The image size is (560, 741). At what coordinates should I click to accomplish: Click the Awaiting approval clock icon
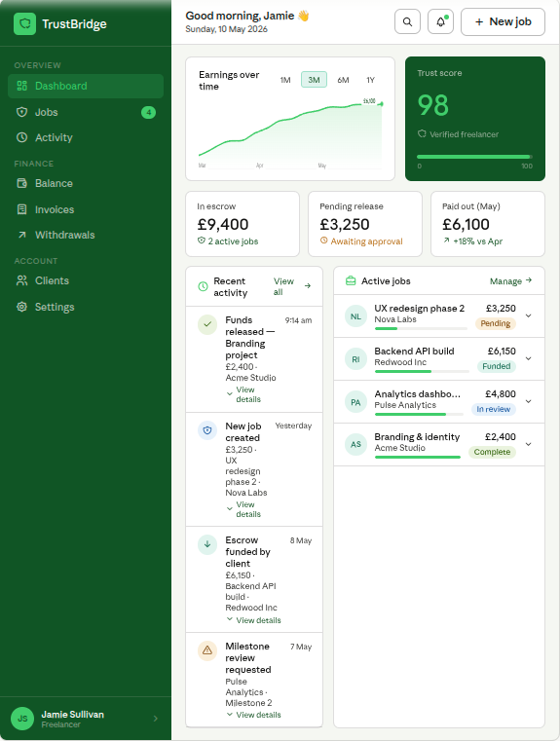[x=323, y=241]
